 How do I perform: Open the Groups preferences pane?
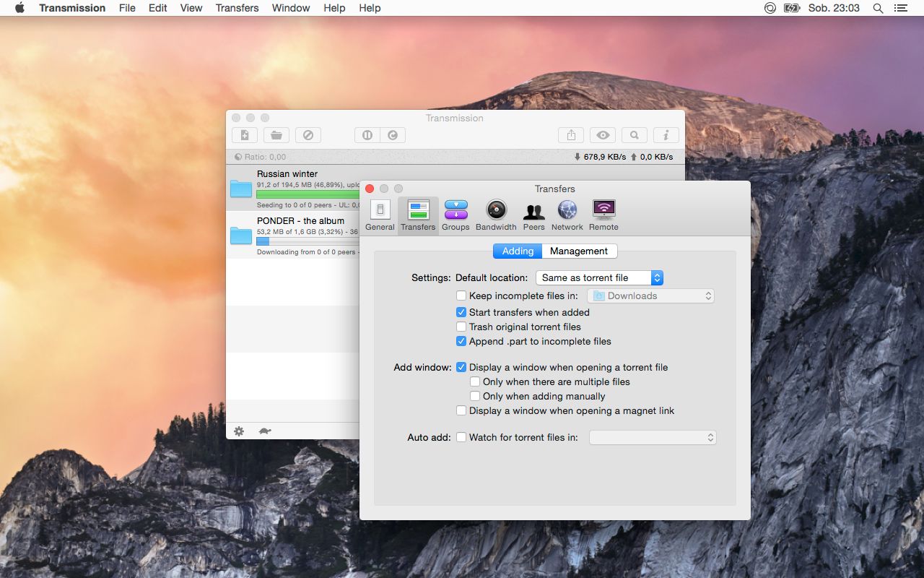click(x=456, y=215)
